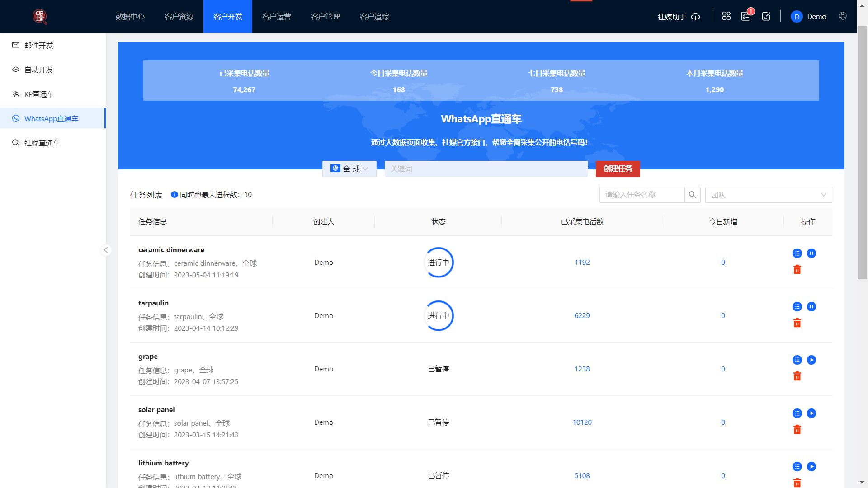
Task: Delete the grape task
Action: 797,376
